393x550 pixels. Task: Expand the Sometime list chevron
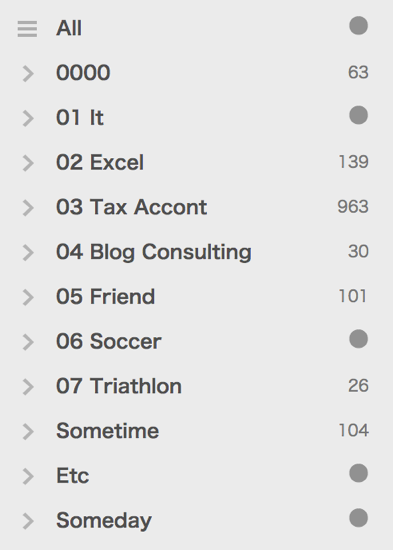(28, 431)
